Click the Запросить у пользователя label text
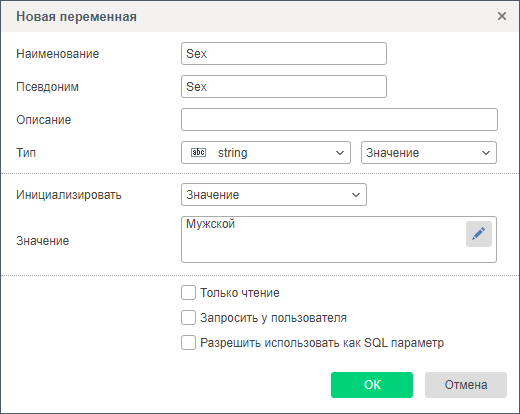 point(273,318)
